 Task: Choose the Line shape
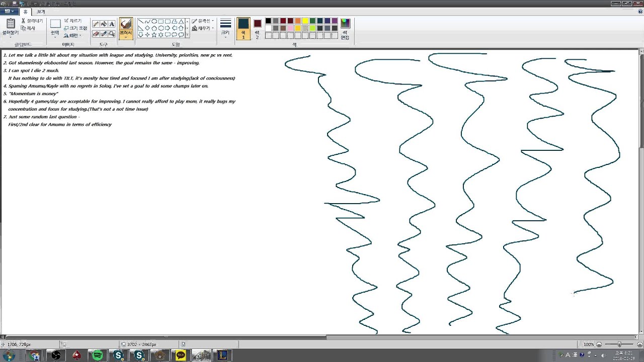click(141, 22)
